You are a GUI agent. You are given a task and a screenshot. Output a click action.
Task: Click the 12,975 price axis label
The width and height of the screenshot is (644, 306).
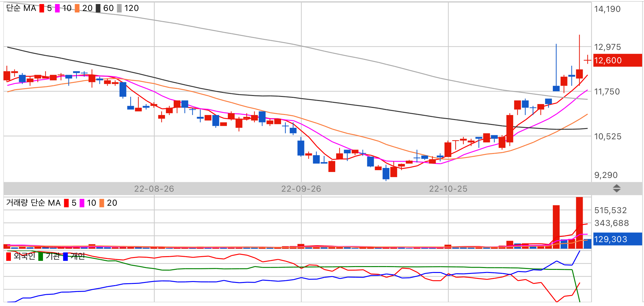point(607,47)
